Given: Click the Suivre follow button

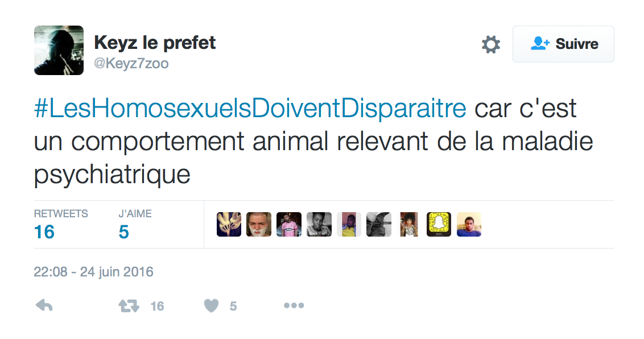Looking at the screenshot, I should tap(563, 44).
